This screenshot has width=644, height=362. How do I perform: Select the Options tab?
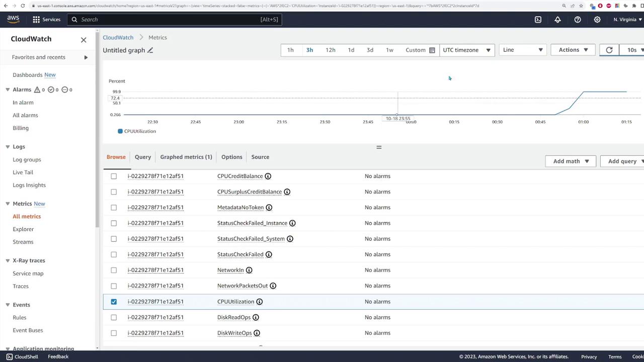(x=231, y=157)
